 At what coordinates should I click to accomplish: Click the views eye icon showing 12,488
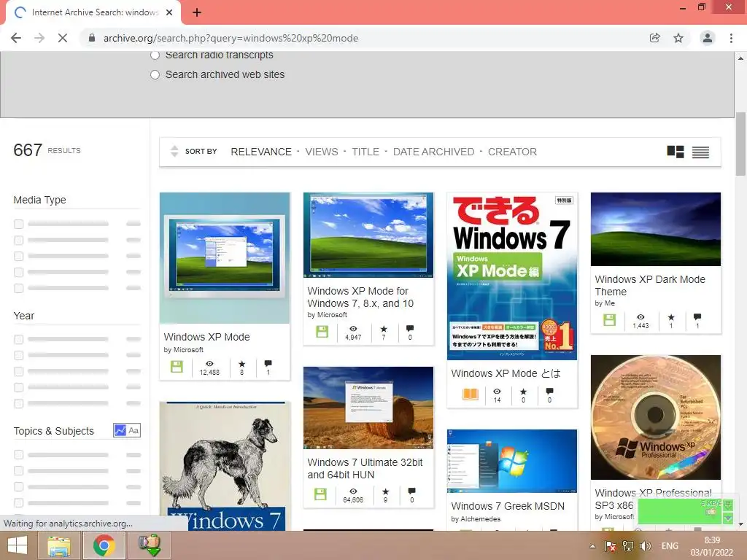209,363
